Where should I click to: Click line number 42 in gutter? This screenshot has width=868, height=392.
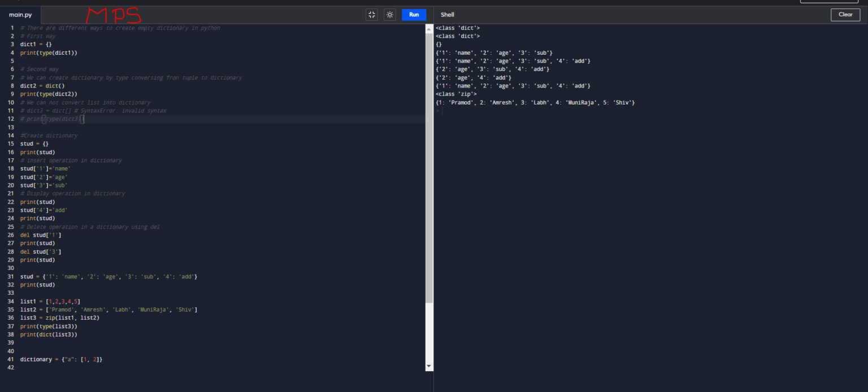tap(11, 368)
